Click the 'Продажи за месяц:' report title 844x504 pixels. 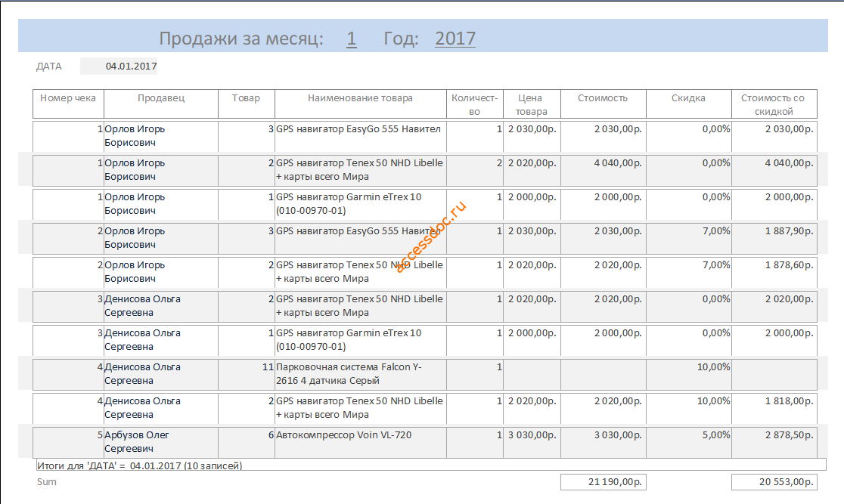click(241, 39)
